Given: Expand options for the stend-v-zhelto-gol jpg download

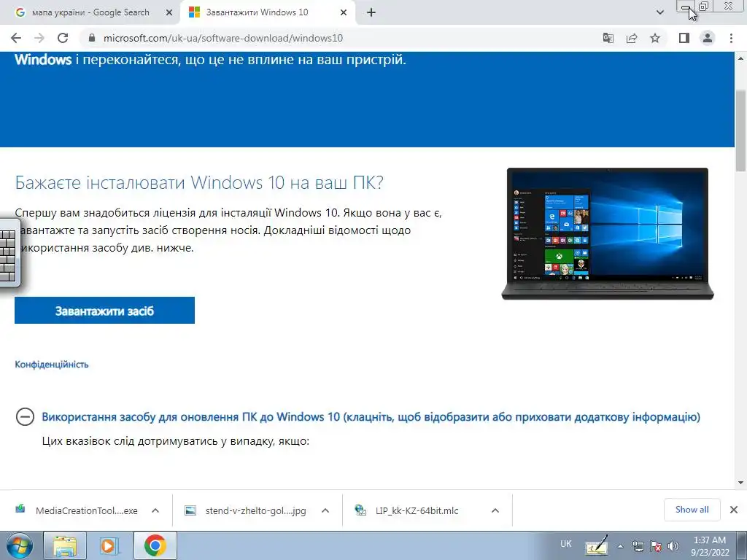Looking at the screenshot, I should pos(325,510).
